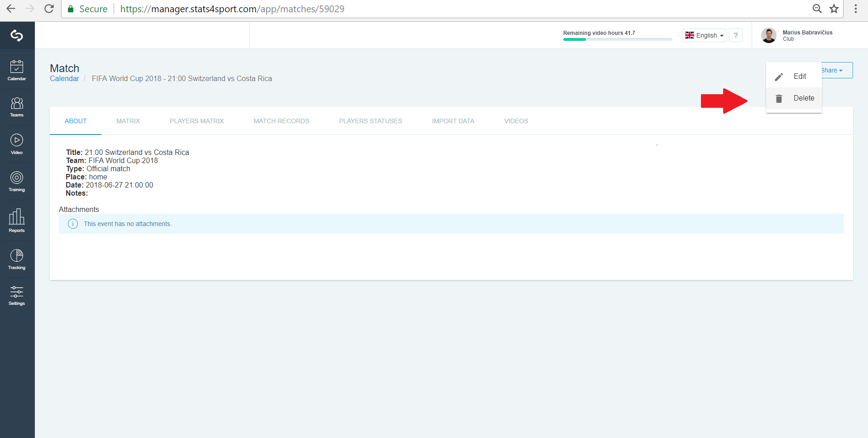Follow the Calendar breadcrumb link
This screenshot has width=868, height=438.
coord(64,79)
